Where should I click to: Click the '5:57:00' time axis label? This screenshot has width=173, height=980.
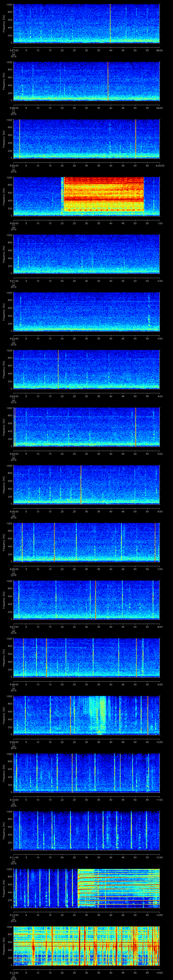click(14, 50)
